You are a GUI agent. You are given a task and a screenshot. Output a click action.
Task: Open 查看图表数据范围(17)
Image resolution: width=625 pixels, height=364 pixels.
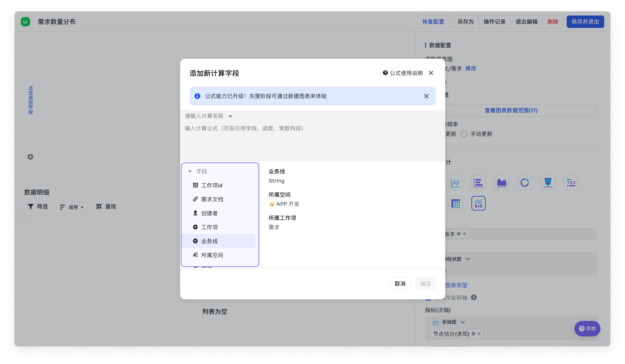[511, 111]
